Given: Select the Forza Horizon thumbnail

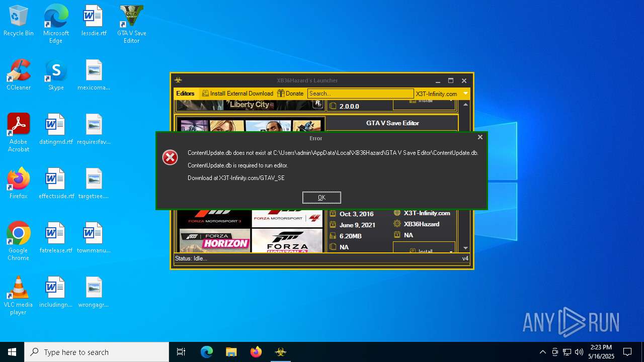Looking at the screenshot, I should tap(215, 240).
